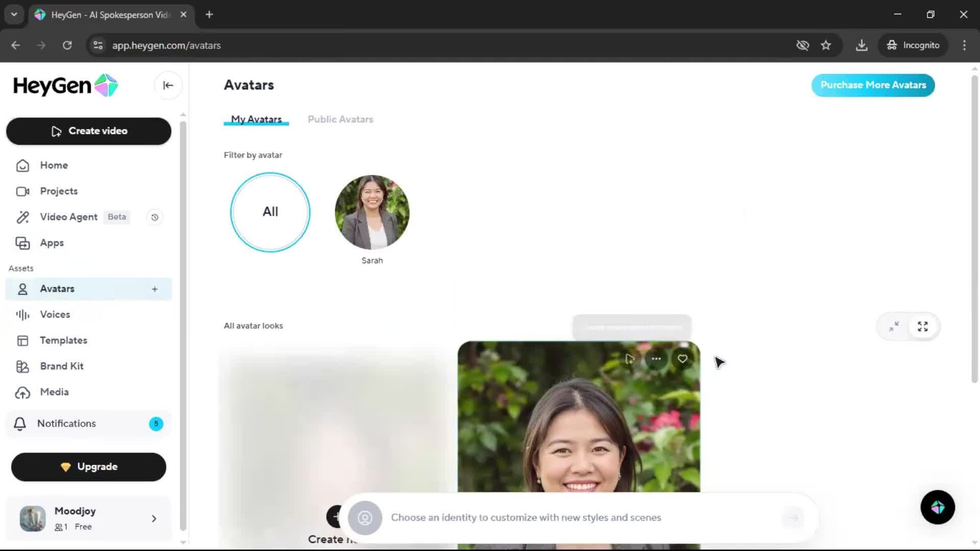Collapse the left sidebar panel
Image resolution: width=980 pixels, height=551 pixels.
pyautogui.click(x=168, y=85)
